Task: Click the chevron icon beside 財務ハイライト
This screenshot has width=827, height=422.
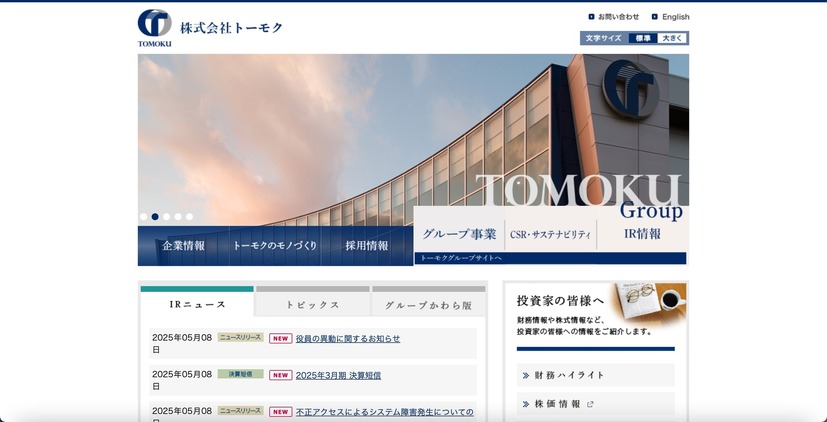Action: pos(525,375)
